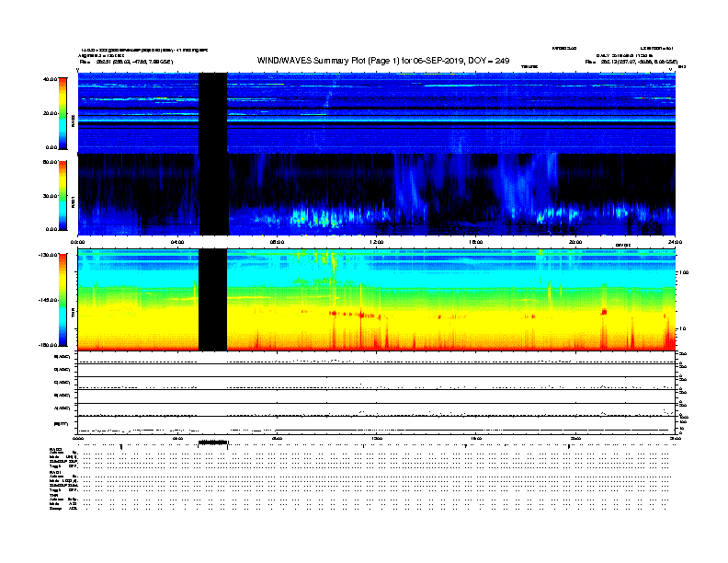The width and height of the screenshot is (728, 563).
Task: Click the -130.00 label on TNR color scale
Action: (x=49, y=255)
